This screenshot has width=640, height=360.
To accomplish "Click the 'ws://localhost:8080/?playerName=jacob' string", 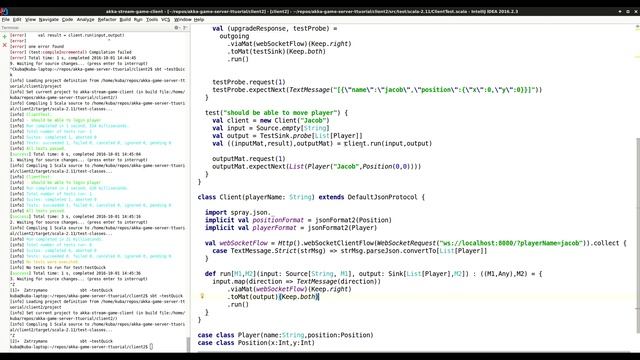I will [510, 243].
